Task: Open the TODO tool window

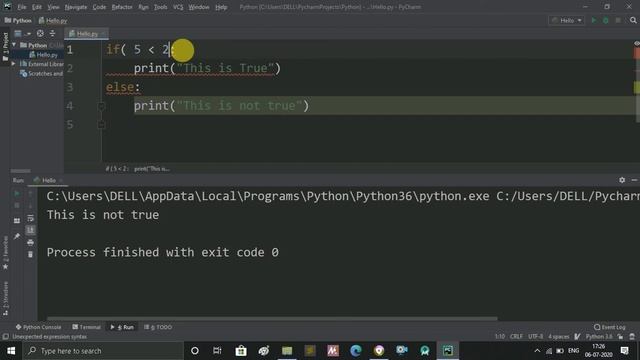Action: [158, 327]
